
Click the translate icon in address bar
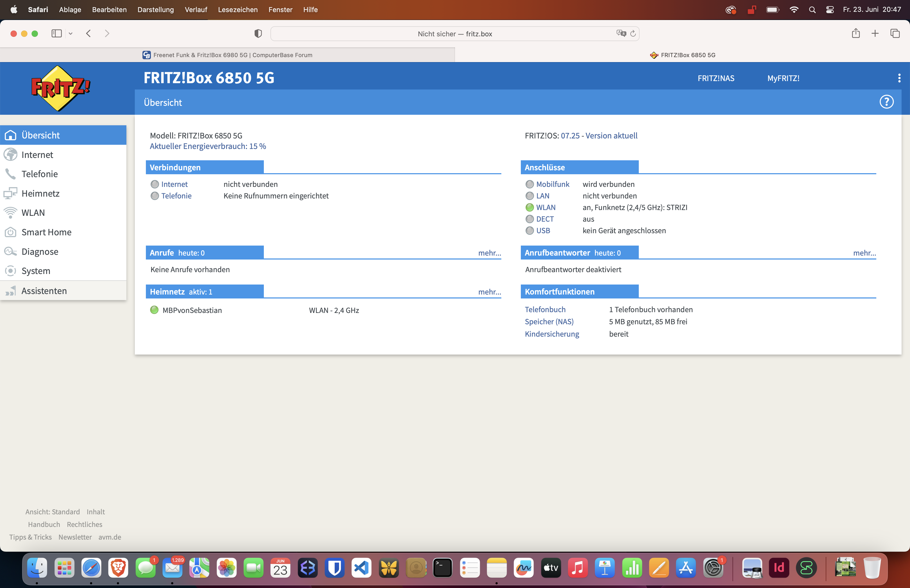point(621,34)
